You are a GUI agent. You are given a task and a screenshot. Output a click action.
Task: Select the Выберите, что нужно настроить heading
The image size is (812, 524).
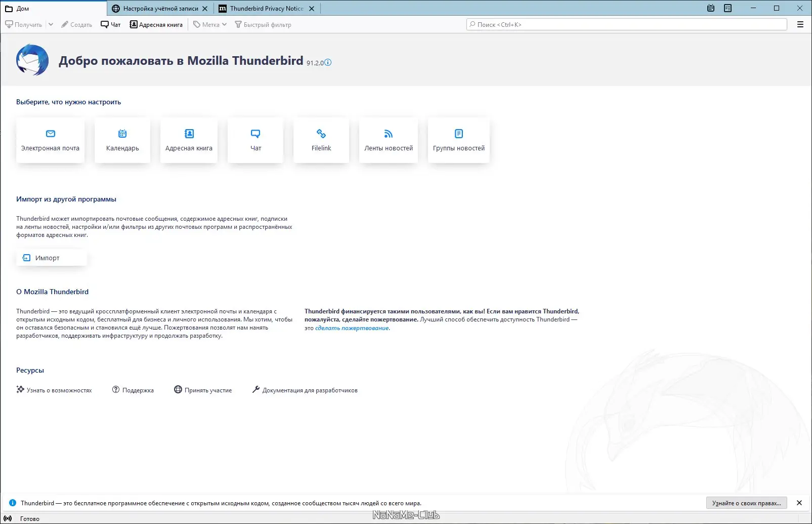(68, 102)
